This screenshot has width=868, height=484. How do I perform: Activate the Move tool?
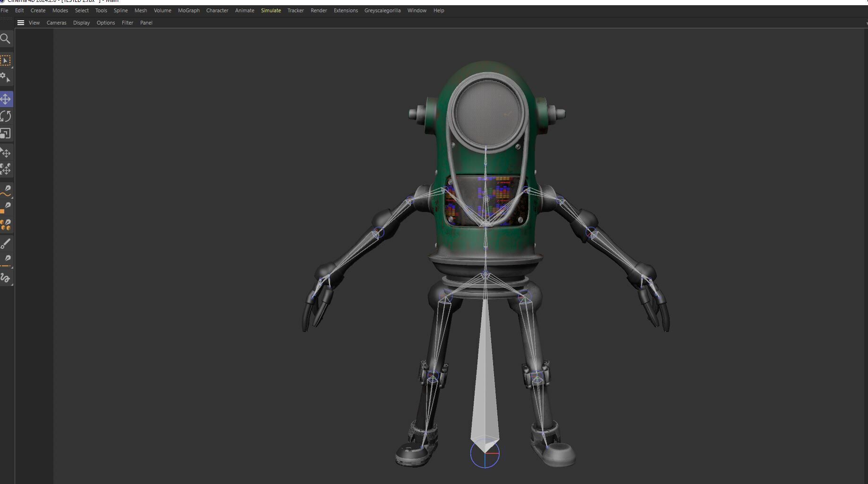(6, 99)
